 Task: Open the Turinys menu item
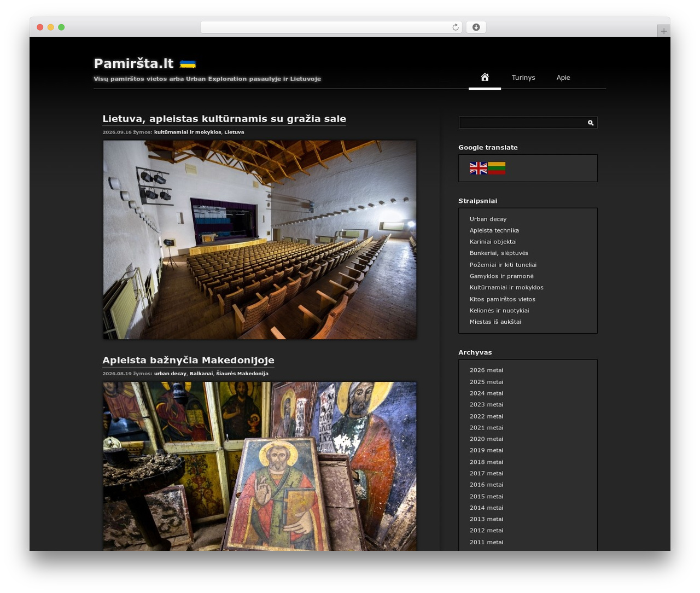tap(523, 78)
